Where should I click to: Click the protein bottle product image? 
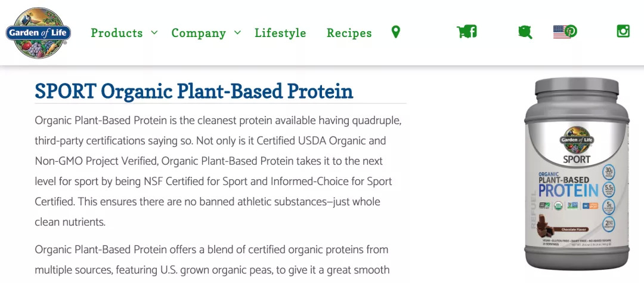576,173
